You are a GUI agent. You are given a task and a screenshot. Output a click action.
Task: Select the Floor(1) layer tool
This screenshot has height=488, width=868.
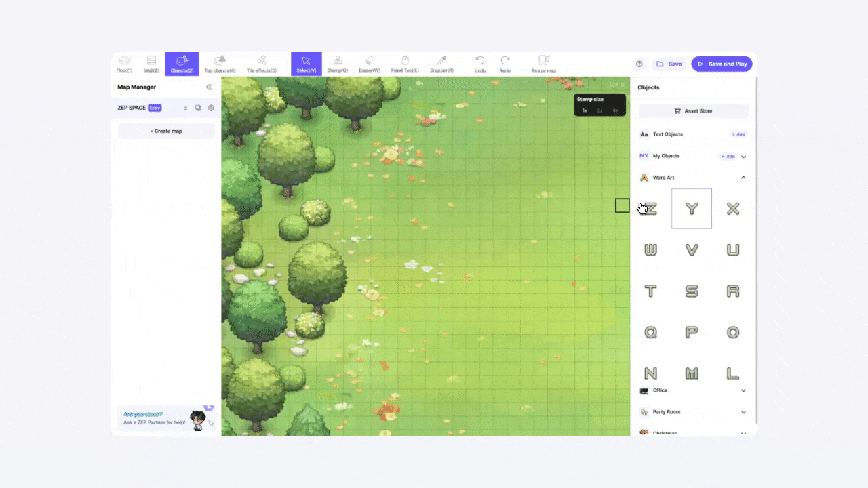(124, 64)
